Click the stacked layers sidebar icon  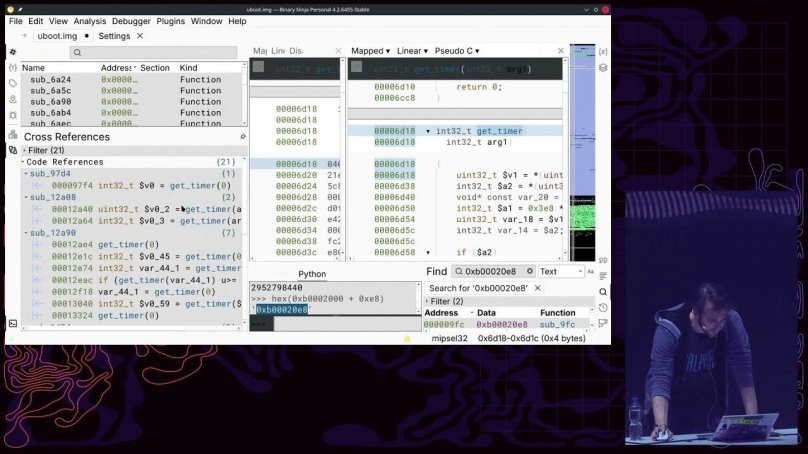603,68
